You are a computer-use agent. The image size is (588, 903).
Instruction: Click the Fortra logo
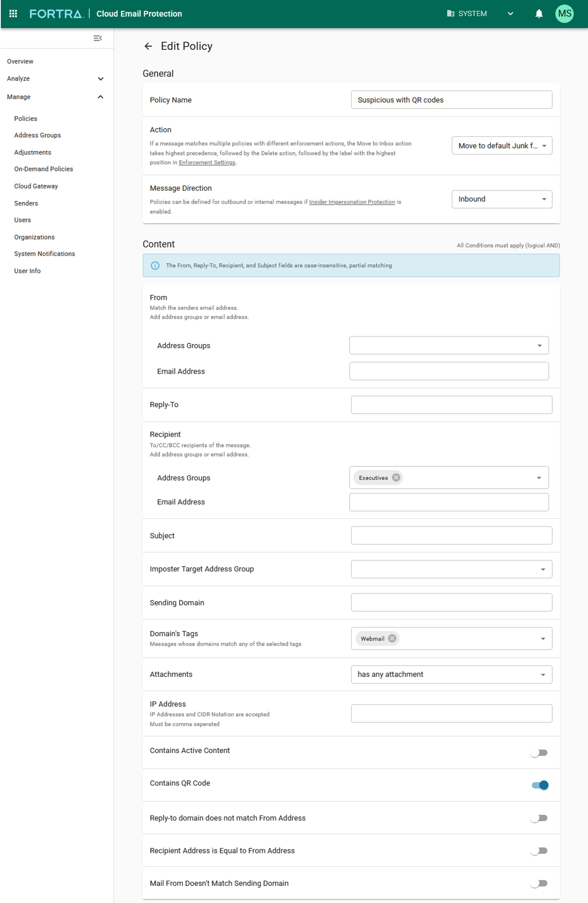pos(56,14)
